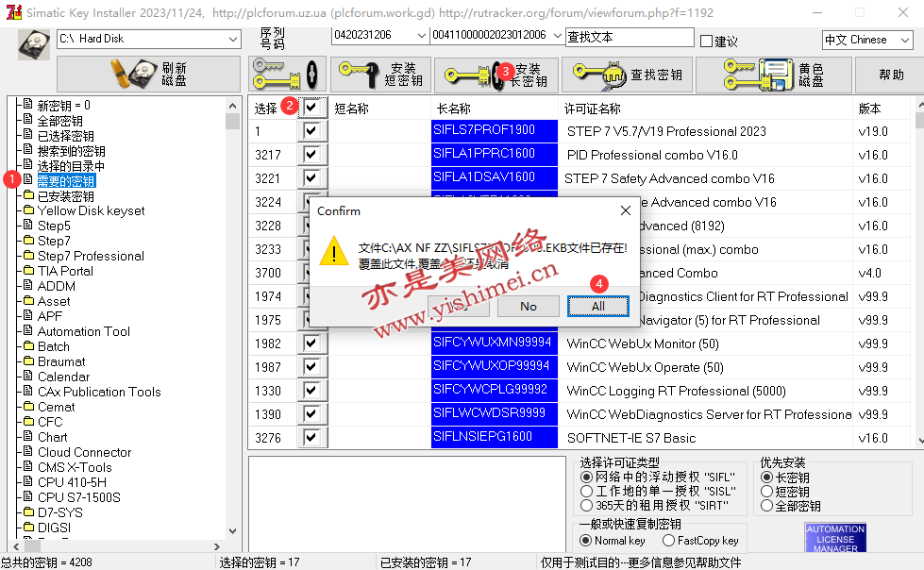Open the C:\ Hard Disk drive dropdown

click(x=233, y=39)
